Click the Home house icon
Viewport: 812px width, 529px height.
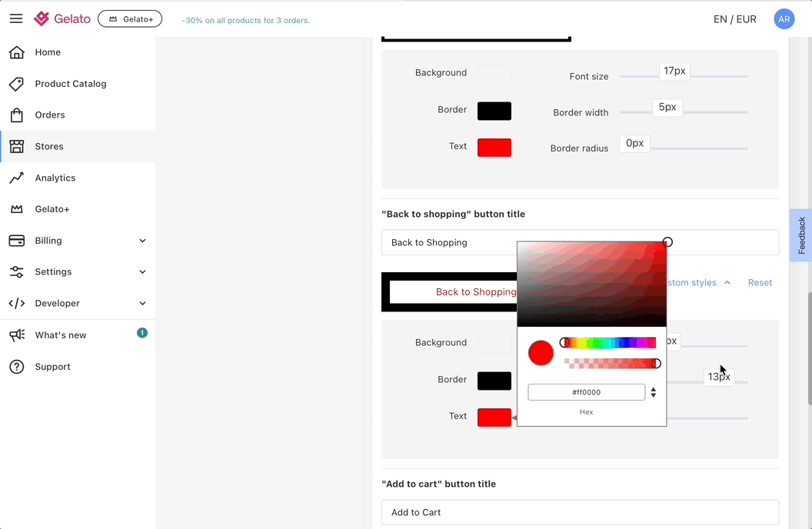click(17, 52)
